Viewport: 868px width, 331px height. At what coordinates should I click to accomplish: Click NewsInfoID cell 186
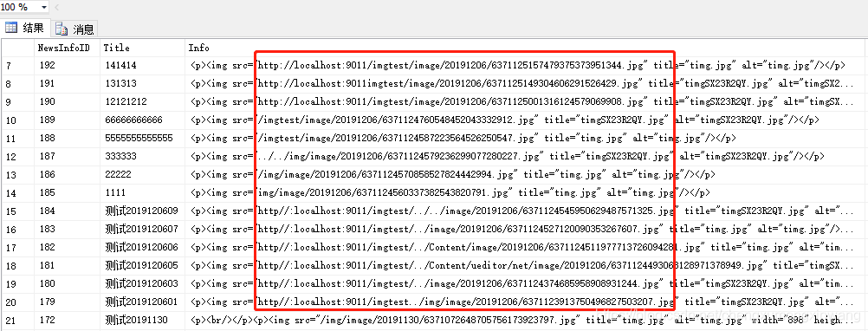tap(67, 175)
